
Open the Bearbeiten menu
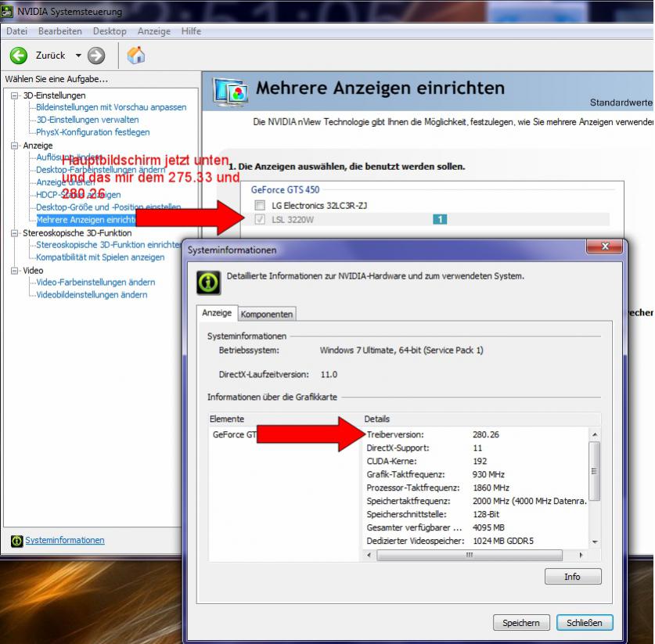[60, 31]
